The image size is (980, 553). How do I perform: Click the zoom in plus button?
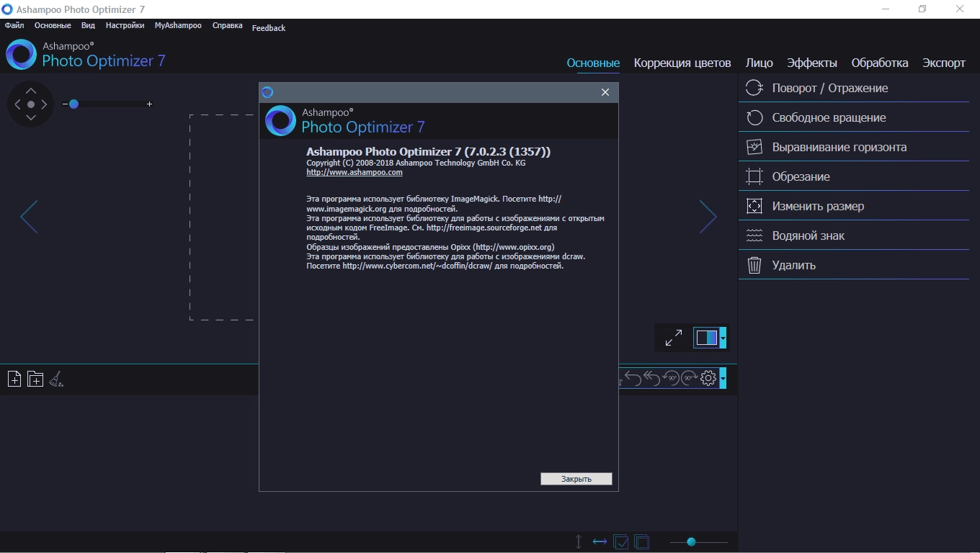tap(149, 104)
